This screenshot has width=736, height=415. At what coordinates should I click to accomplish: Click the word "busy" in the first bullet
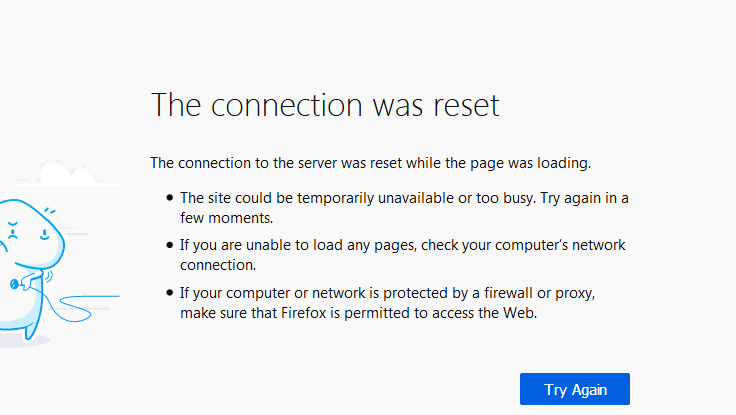[513, 198]
